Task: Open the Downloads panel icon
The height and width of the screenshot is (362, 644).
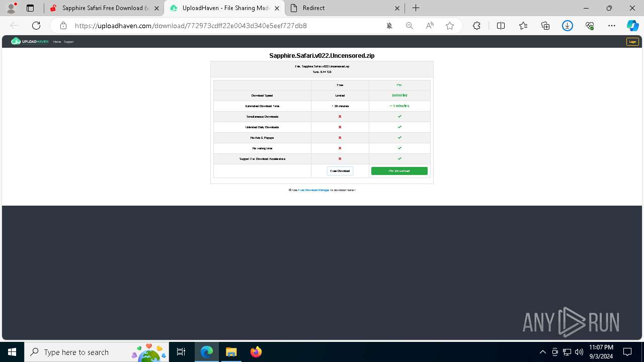Action: click(x=568, y=26)
